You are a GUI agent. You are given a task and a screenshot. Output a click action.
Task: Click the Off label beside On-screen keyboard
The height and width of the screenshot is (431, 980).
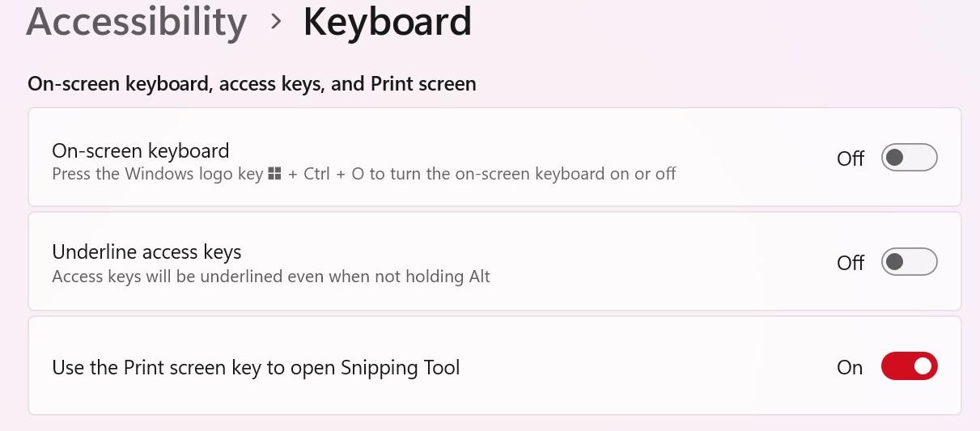click(x=851, y=158)
